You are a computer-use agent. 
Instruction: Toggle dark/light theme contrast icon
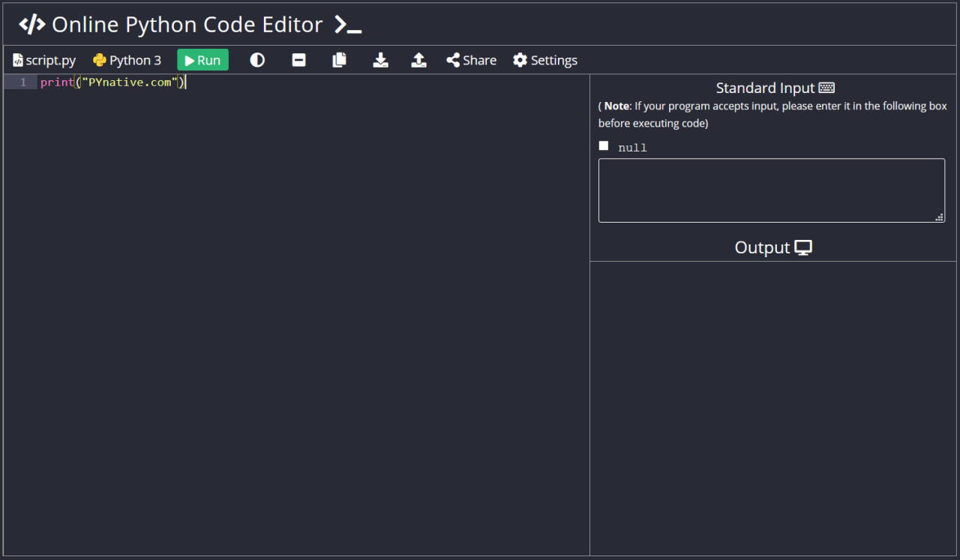point(257,60)
